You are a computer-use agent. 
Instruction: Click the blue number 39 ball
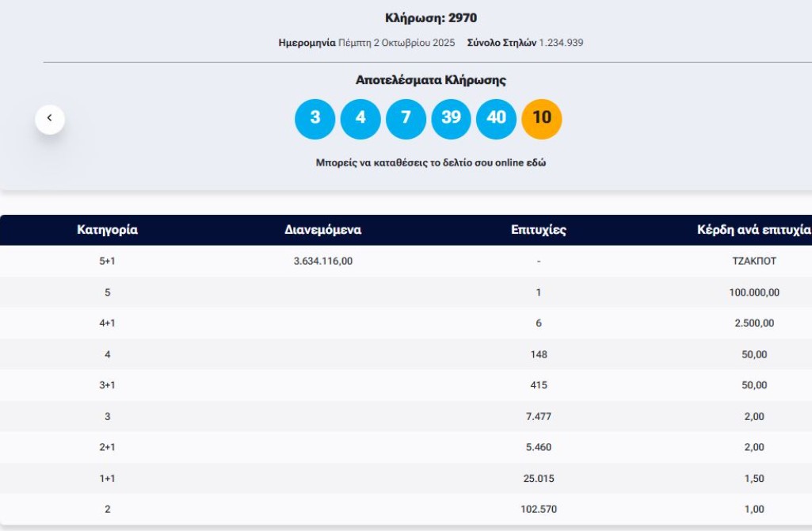[x=451, y=119]
